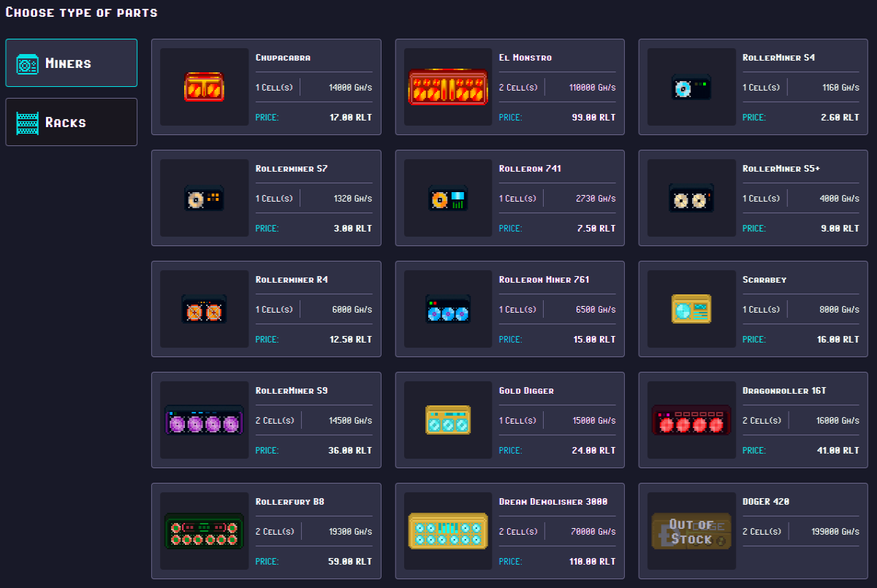This screenshot has width=877, height=588.
Task: Click the El Monstro miner image
Action: click(x=448, y=87)
